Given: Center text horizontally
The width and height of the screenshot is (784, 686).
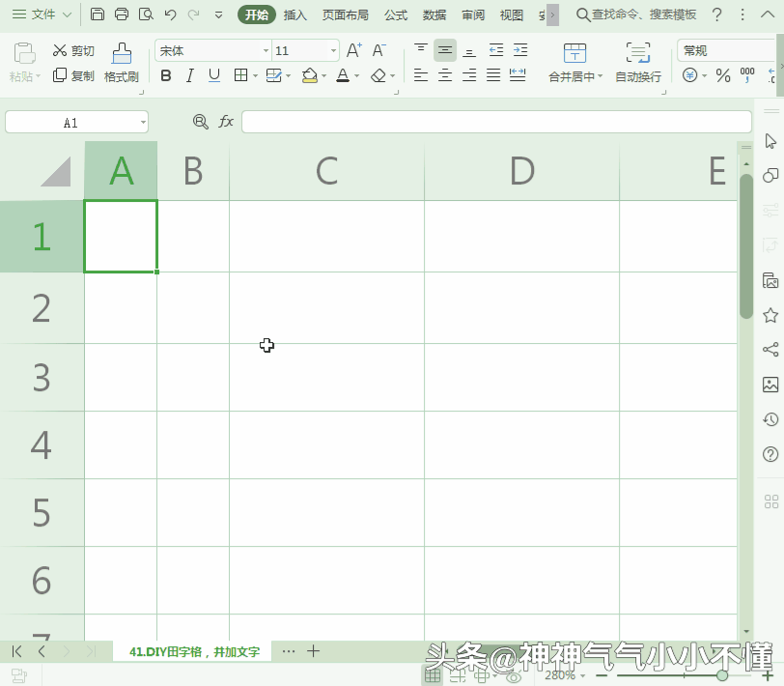Looking at the screenshot, I should point(445,75).
